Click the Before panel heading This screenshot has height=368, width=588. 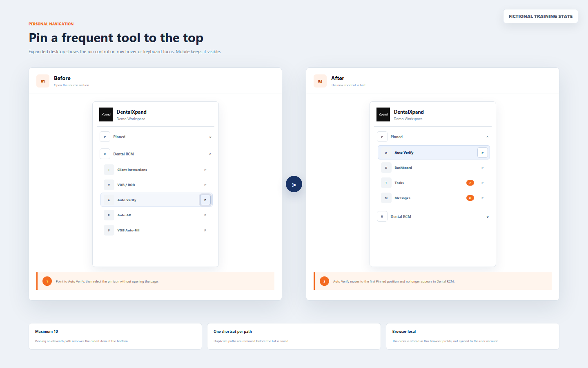coord(62,78)
